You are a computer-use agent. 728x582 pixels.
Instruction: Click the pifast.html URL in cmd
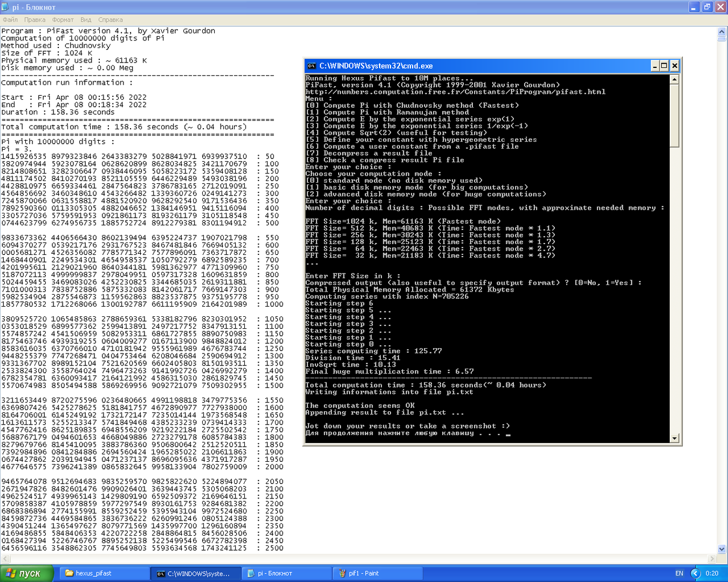[x=455, y=92]
